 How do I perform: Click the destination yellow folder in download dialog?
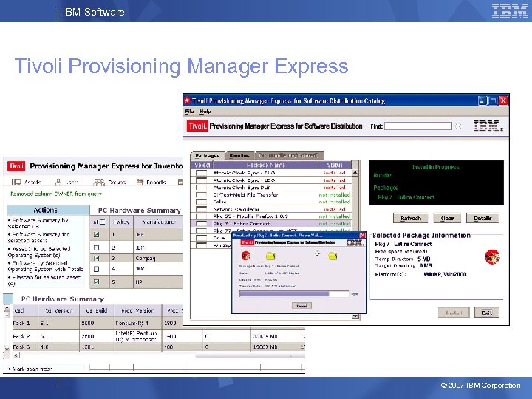click(332, 256)
